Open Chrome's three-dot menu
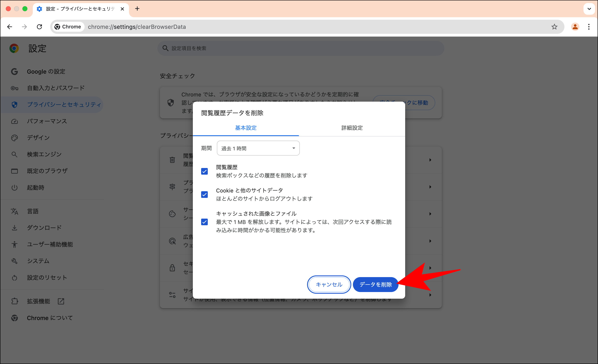The width and height of the screenshot is (598, 364). pyautogui.click(x=589, y=27)
